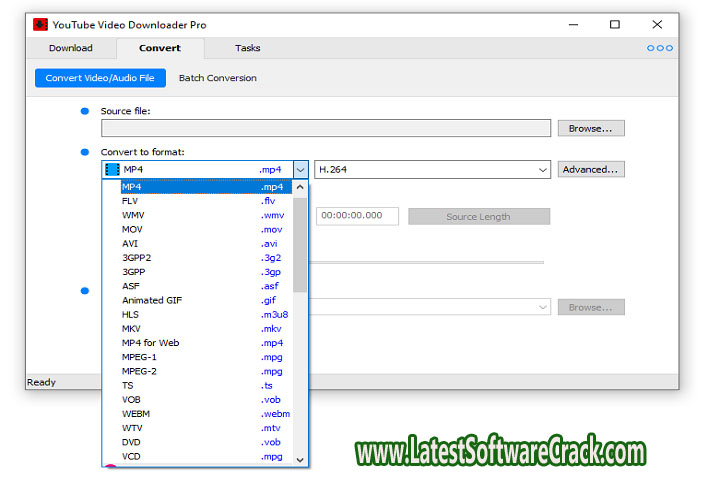720x480 pixels.
Task: Pick WEBM in the format list
Action: (x=135, y=413)
